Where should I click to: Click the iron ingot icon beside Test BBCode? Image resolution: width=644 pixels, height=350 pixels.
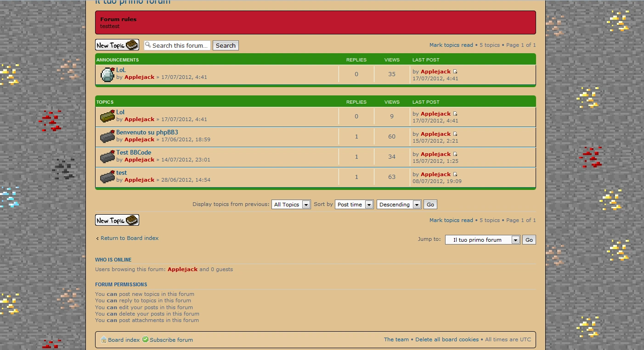[x=107, y=157]
